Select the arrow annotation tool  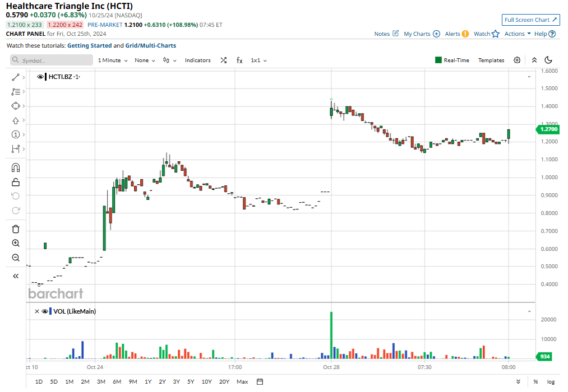(x=16, y=120)
